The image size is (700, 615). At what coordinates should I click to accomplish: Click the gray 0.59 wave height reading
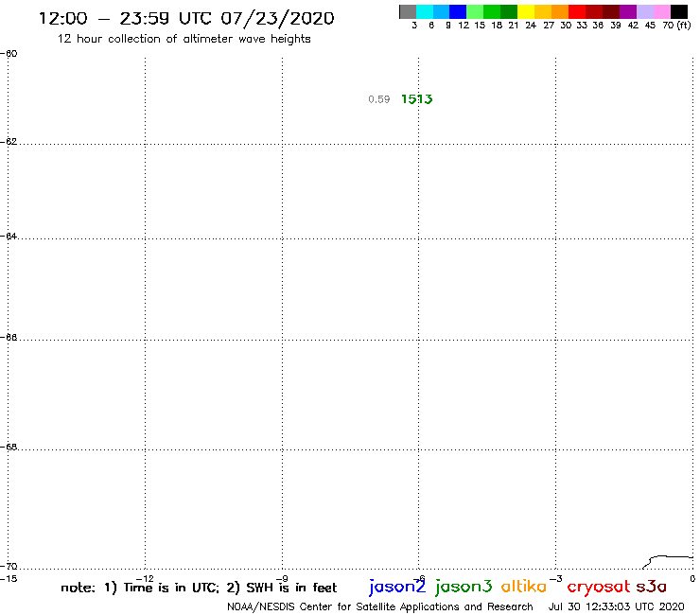(379, 99)
